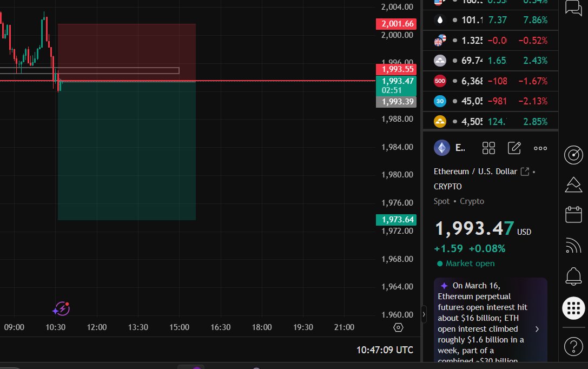Image resolution: width=588 pixels, height=369 pixels.
Task: Click the 15:00 time axis label
Action: pos(179,327)
